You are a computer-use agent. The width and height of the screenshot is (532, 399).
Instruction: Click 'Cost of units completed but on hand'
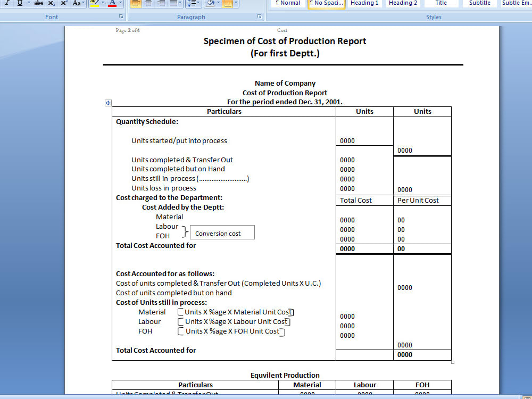pos(174,293)
